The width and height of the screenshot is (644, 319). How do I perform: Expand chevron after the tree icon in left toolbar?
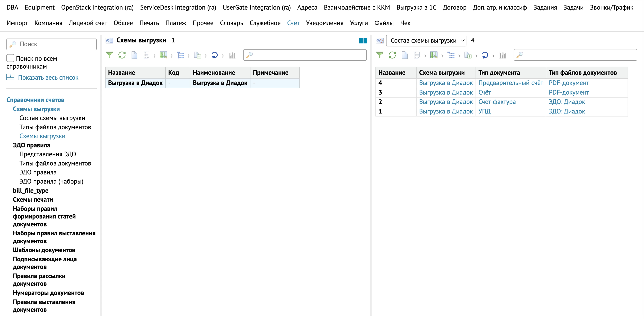tap(189, 56)
